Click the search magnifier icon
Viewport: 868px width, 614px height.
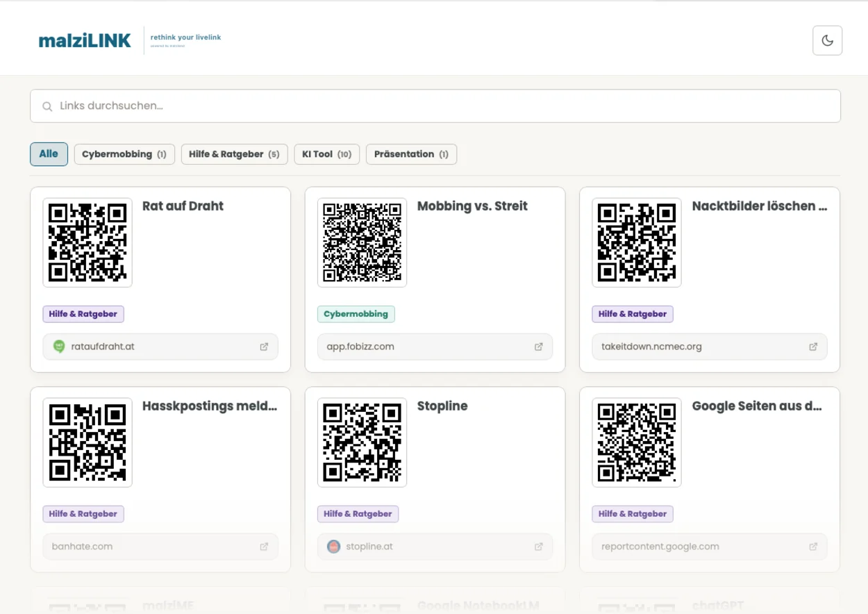click(47, 106)
